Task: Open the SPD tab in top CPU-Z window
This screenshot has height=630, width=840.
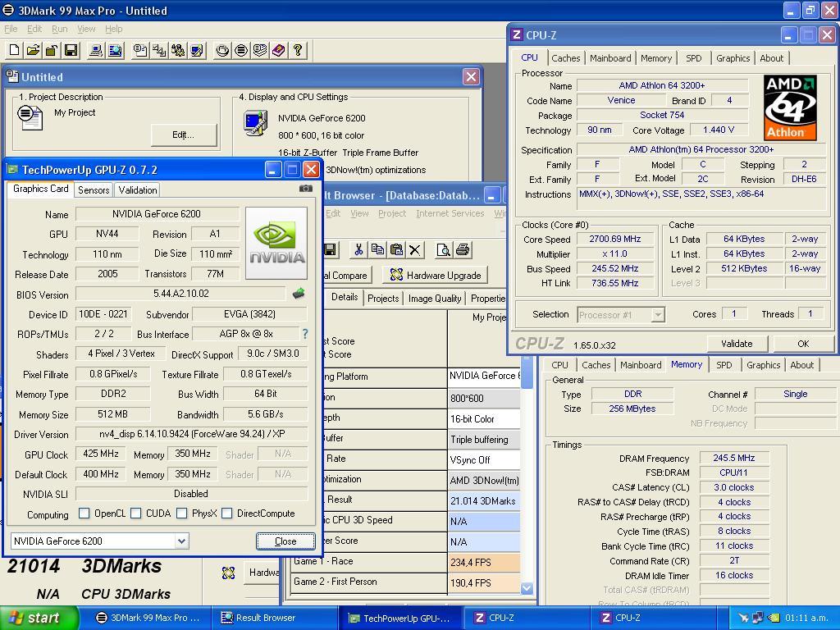Action: pos(694,58)
